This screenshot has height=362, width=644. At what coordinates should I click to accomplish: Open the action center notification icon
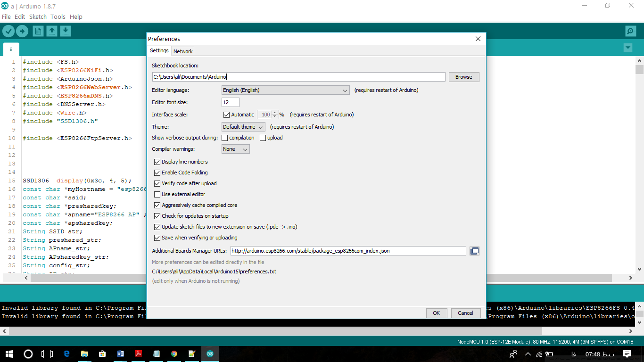click(627, 354)
